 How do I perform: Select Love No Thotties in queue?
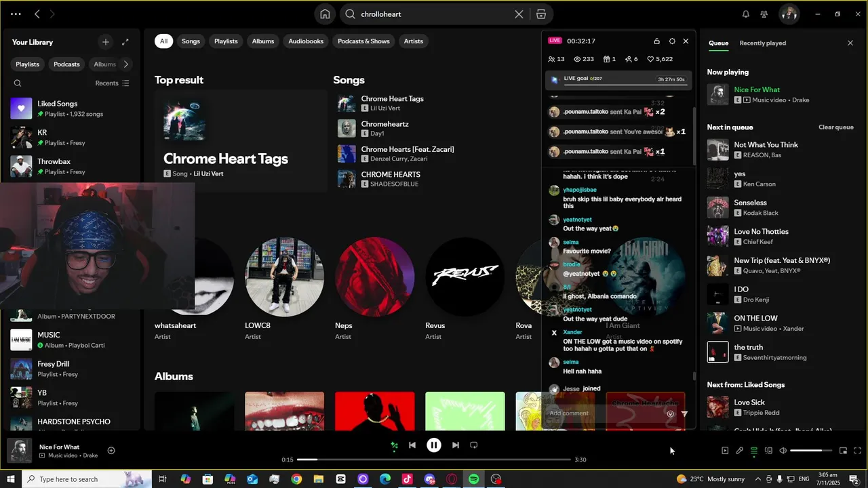point(780,237)
